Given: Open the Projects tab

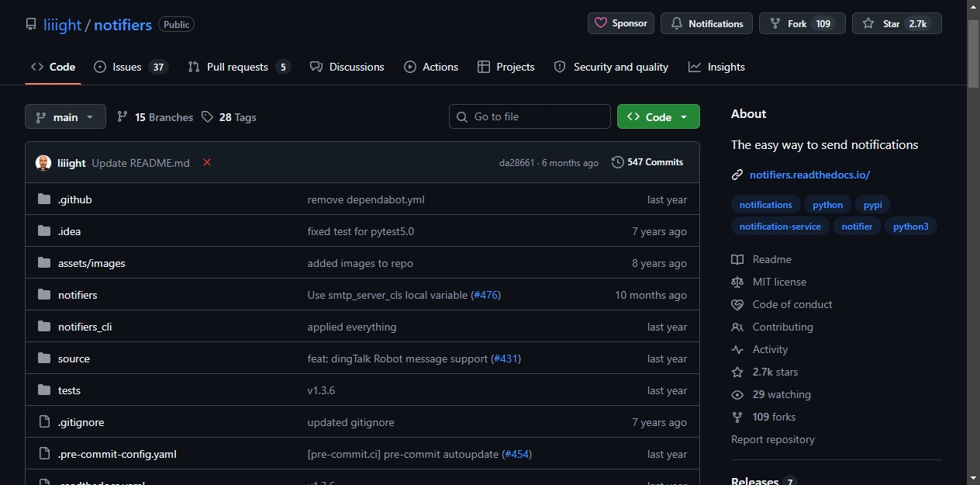Looking at the screenshot, I should pos(506,67).
